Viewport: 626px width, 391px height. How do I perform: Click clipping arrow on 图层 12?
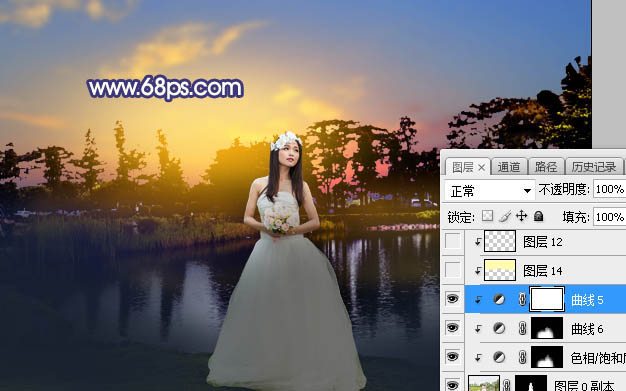(x=477, y=242)
